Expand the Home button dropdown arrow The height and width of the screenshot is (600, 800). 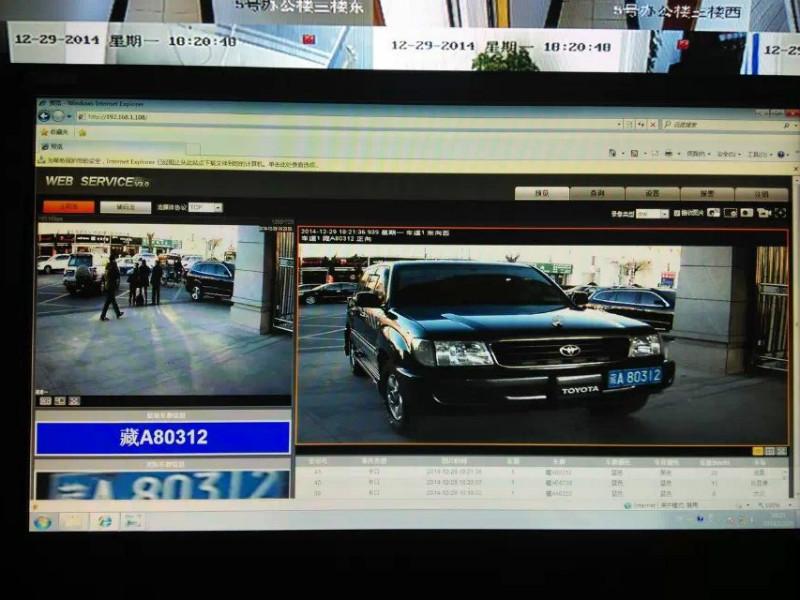click(x=622, y=154)
